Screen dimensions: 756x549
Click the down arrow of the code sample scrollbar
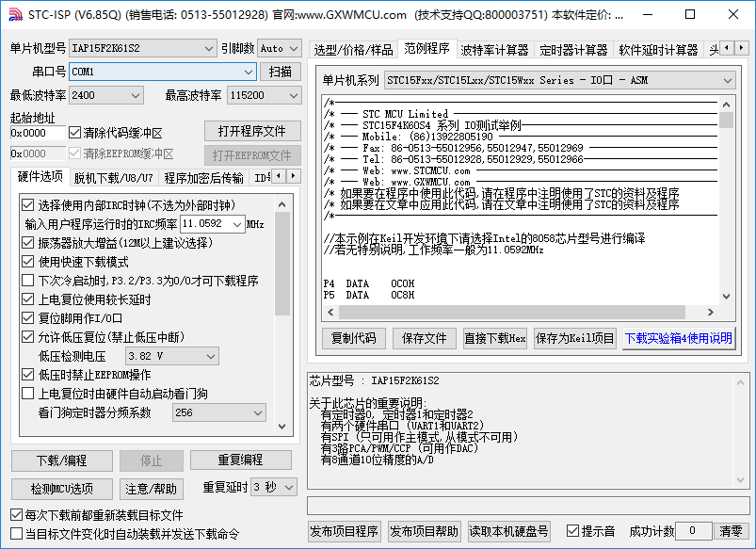[x=726, y=297]
